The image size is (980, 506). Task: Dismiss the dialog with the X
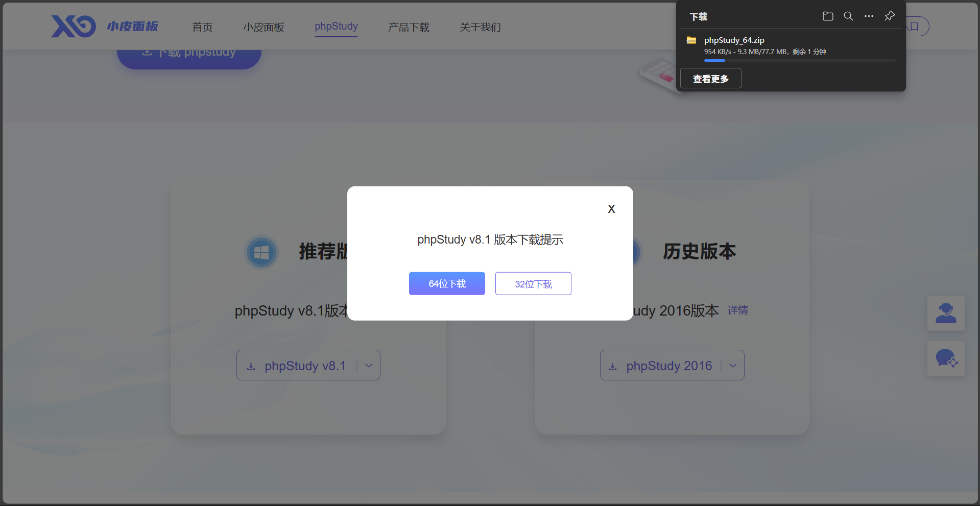pos(611,208)
